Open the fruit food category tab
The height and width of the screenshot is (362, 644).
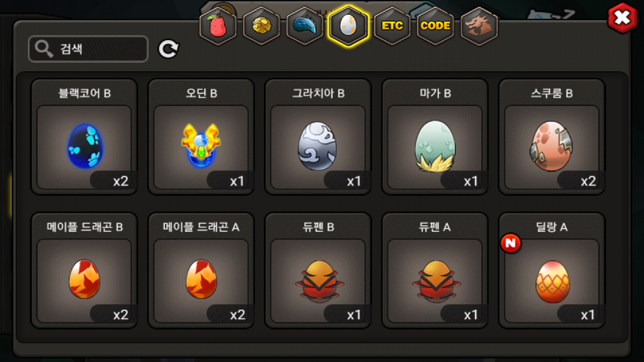pos(218,26)
